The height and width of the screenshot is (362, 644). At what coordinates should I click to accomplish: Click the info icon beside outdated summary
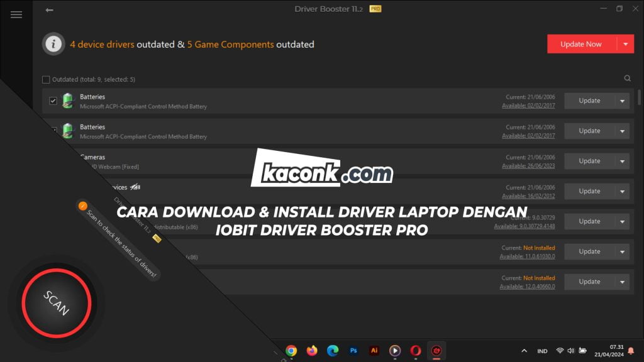[53, 44]
